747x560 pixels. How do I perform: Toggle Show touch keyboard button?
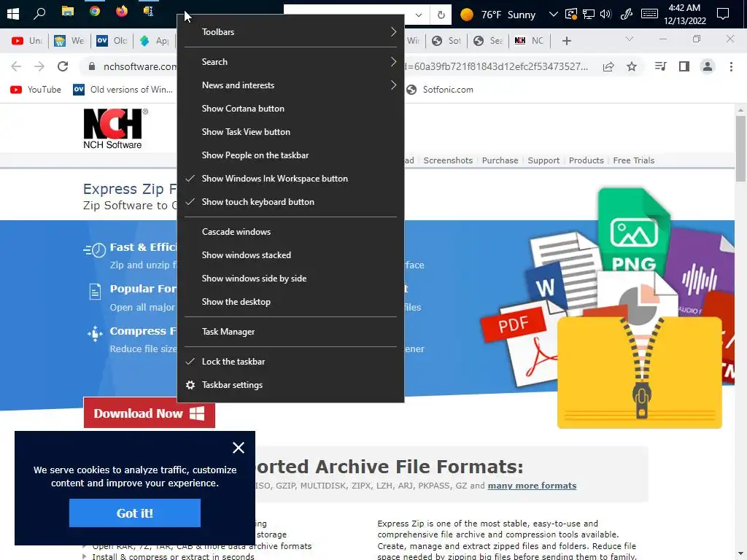pos(290,202)
